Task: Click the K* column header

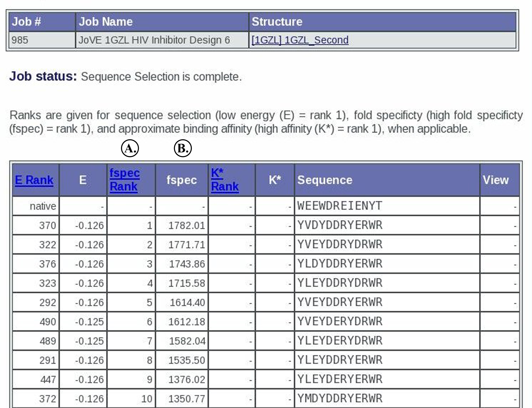Action: 275,180
